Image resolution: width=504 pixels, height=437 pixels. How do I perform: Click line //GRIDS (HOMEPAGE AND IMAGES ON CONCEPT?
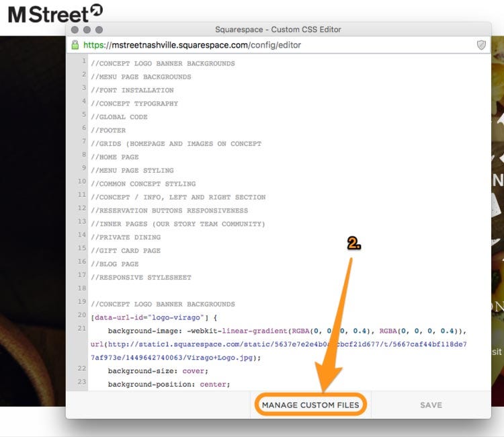click(176, 144)
